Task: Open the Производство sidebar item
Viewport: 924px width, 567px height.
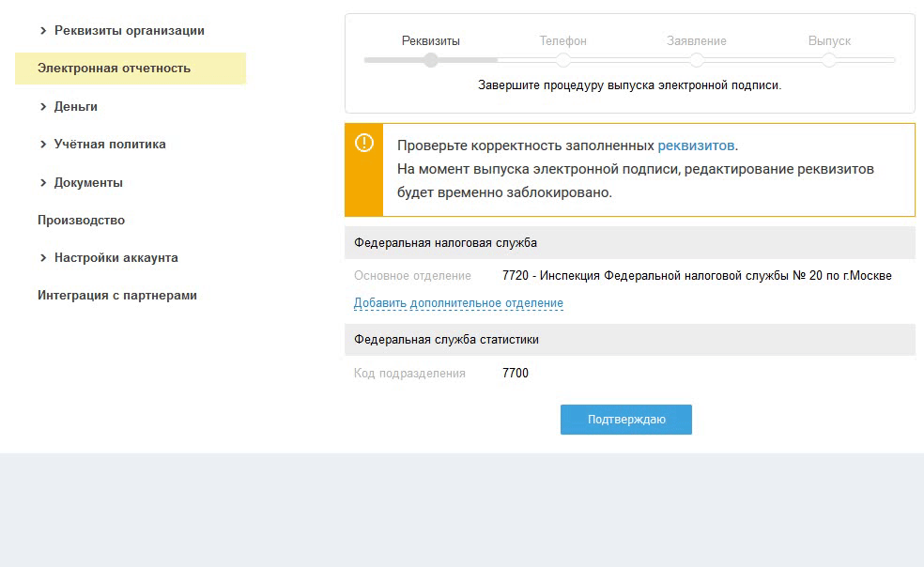Action: point(81,221)
